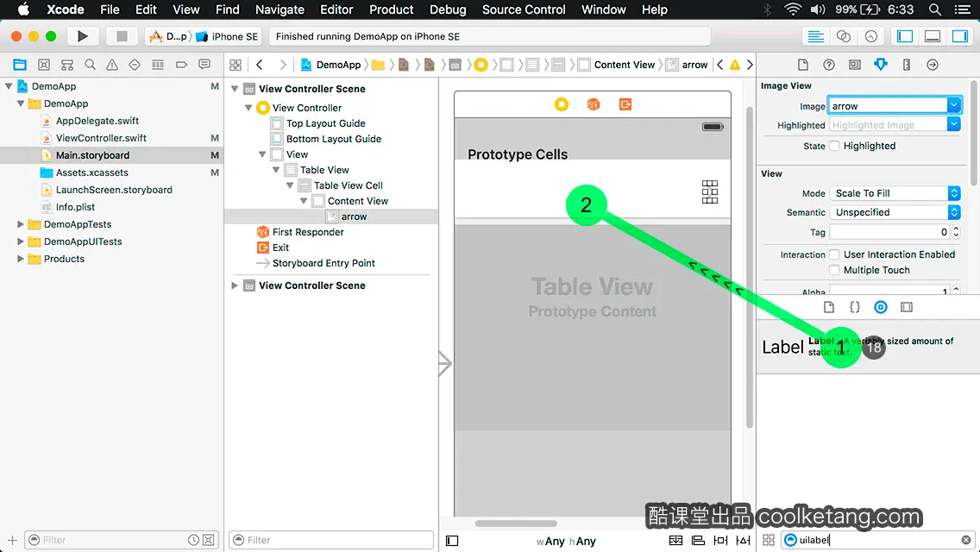The height and width of the screenshot is (552, 980).
Task: Switch to the Assistant editor
Action: tap(843, 36)
